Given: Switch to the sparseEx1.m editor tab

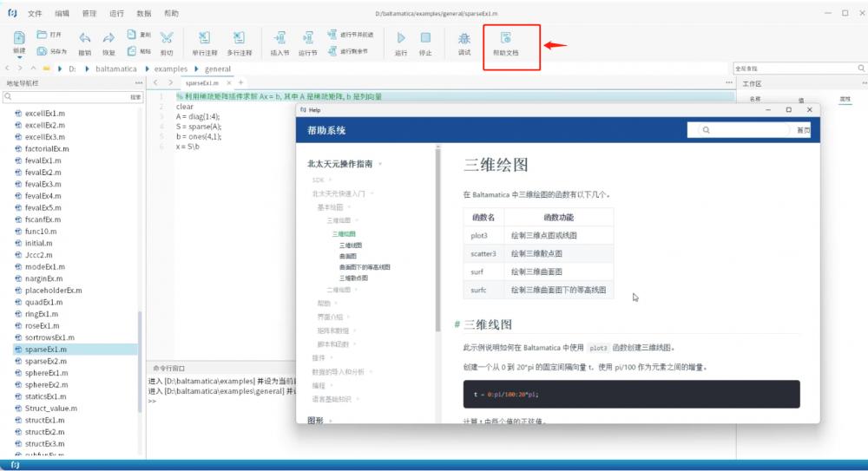Looking at the screenshot, I should [201, 82].
